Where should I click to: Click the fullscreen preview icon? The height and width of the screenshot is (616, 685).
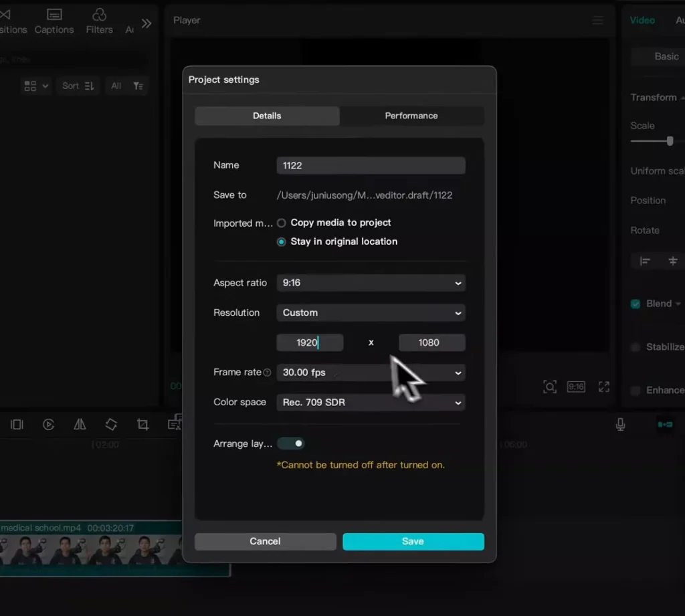point(603,387)
